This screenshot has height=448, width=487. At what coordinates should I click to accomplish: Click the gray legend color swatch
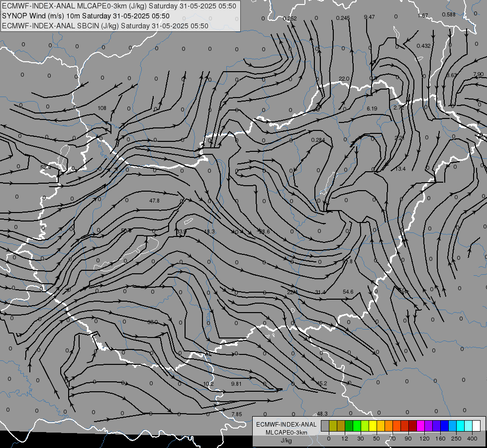(325, 426)
